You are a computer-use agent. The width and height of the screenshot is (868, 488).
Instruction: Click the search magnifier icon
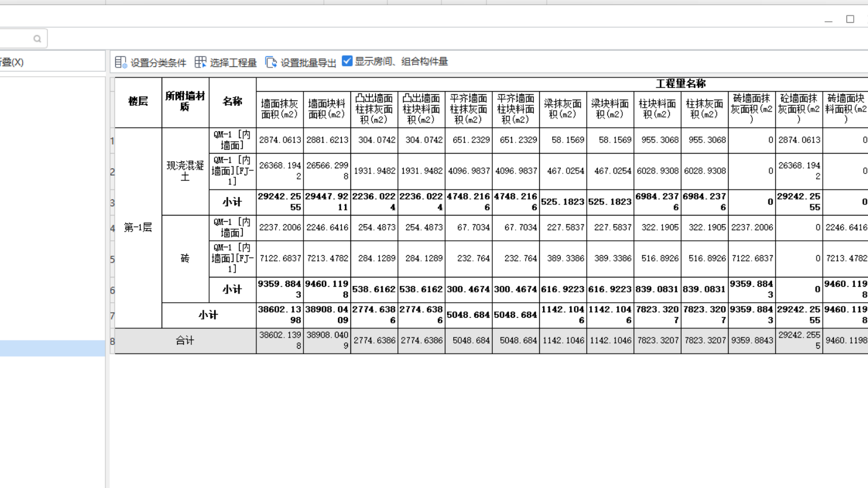coord(37,38)
